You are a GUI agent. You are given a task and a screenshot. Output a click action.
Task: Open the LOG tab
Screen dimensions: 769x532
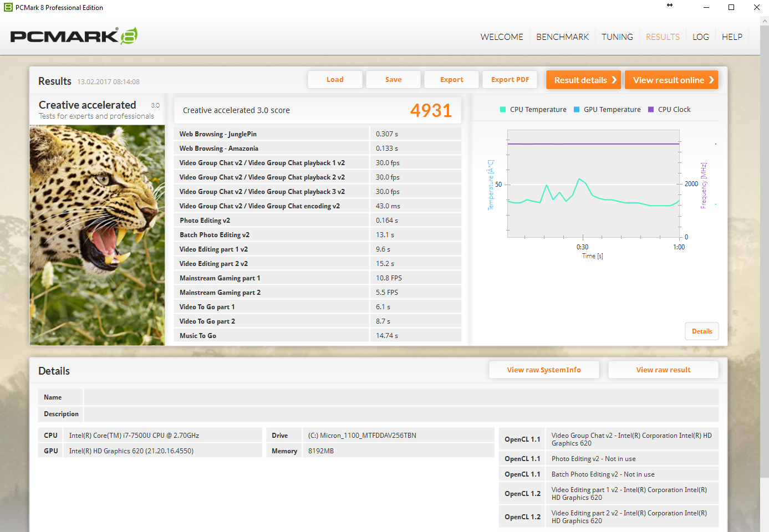click(701, 37)
